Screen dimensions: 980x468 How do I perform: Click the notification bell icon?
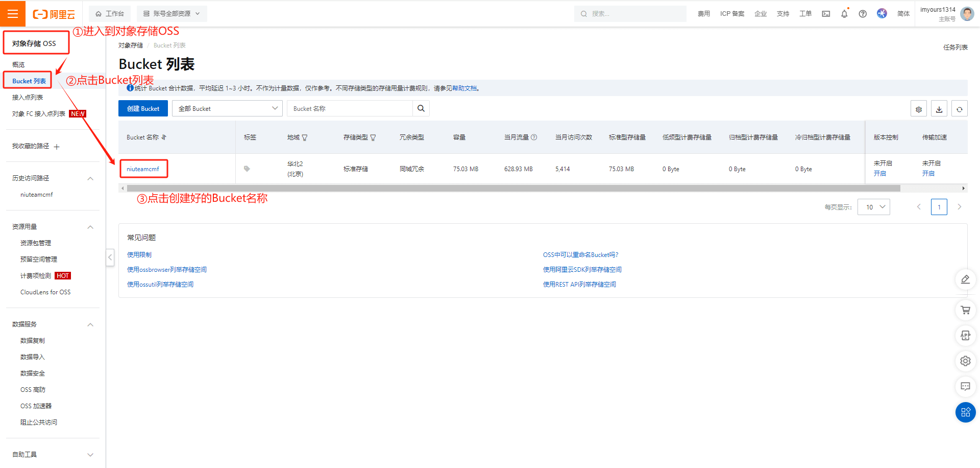844,14
